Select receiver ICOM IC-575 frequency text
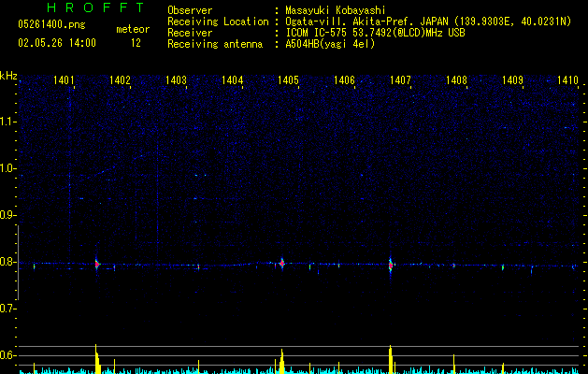This screenshot has height=374, width=588. (375, 33)
